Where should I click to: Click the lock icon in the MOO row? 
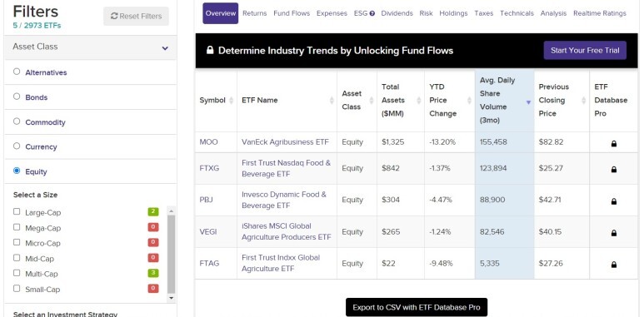click(x=614, y=144)
